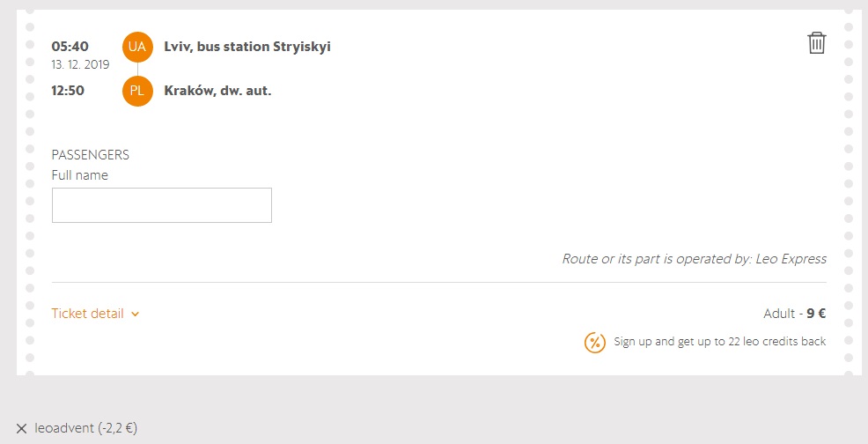
Task: Expand the Ticket detail chevron
Action: coord(135,314)
